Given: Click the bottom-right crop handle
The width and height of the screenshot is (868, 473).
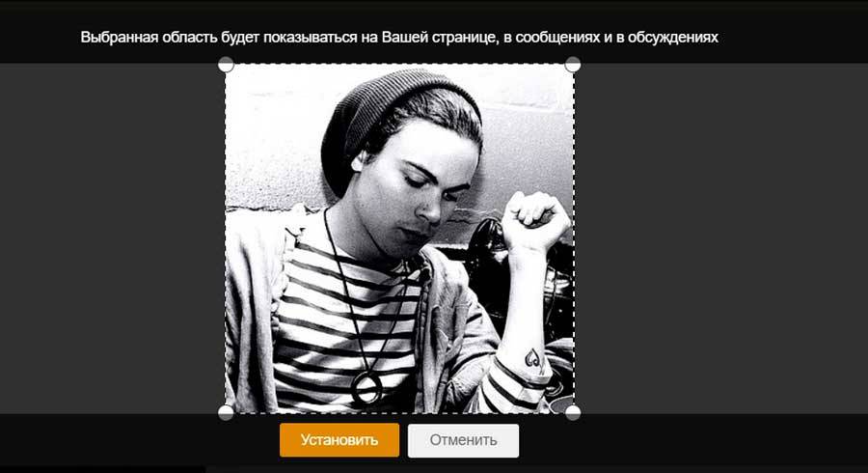Looking at the screenshot, I should [x=573, y=412].
